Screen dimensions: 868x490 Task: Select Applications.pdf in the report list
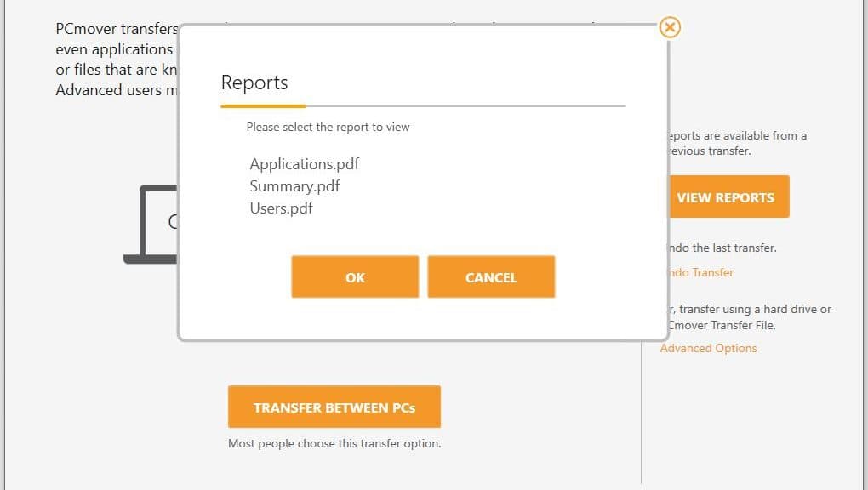point(305,164)
